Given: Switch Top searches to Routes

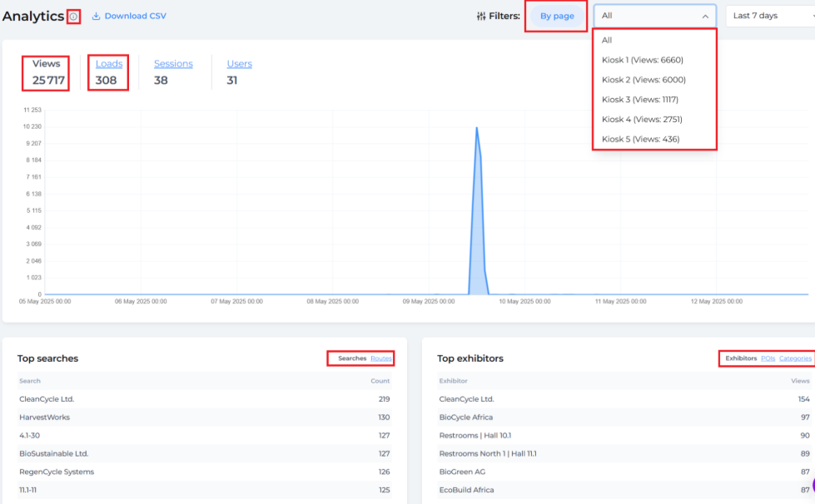Looking at the screenshot, I should (x=380, y=358).
